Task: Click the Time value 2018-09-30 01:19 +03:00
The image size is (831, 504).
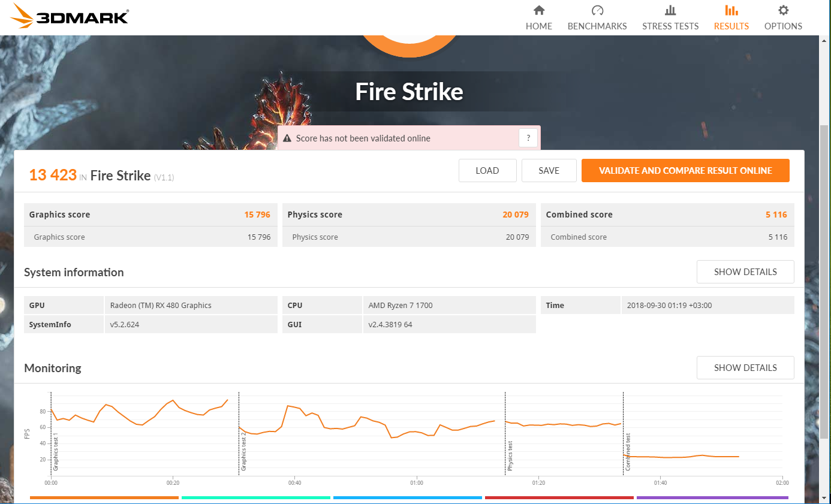Action: coord(669,305)
